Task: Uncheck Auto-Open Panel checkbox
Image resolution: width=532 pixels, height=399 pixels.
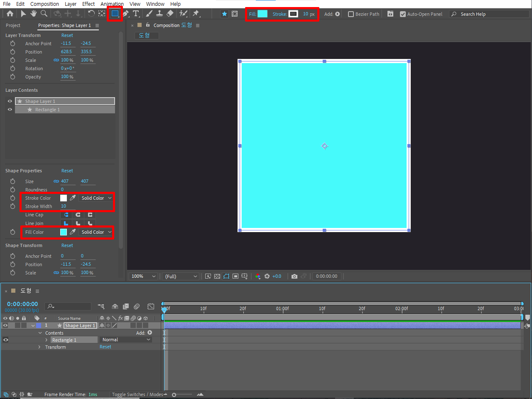Action: 403,14
